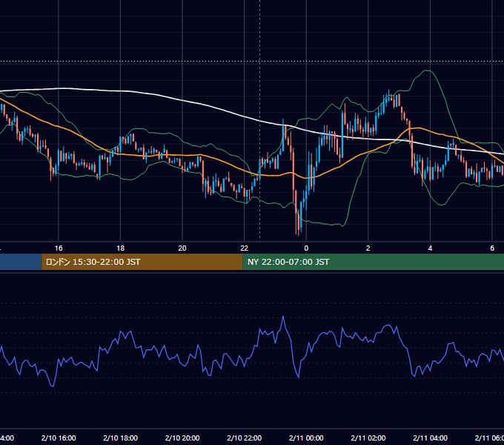The image size is (504, 445).
Task: Select the NY 22:00-07:00 JST session bar
Action: 373,262
